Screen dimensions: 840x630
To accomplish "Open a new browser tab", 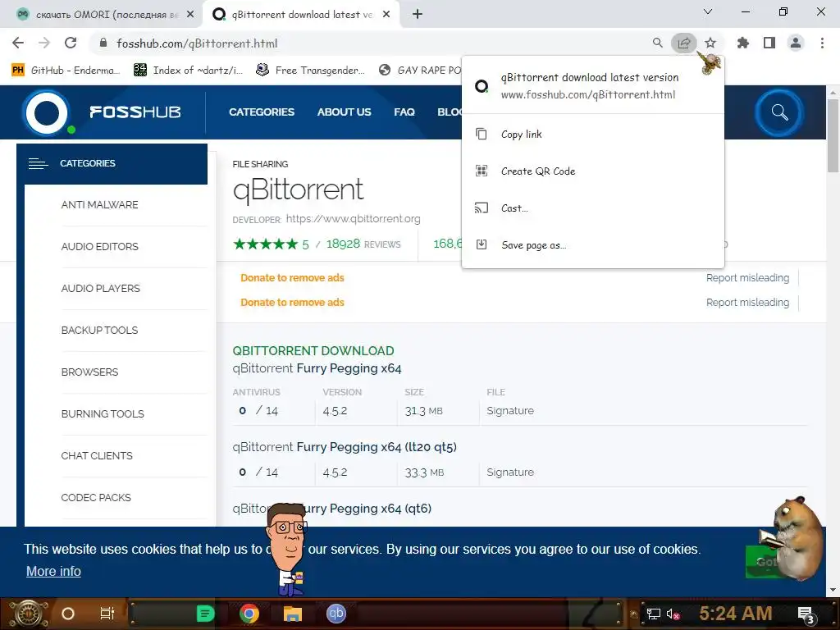I will click(418, 15).
